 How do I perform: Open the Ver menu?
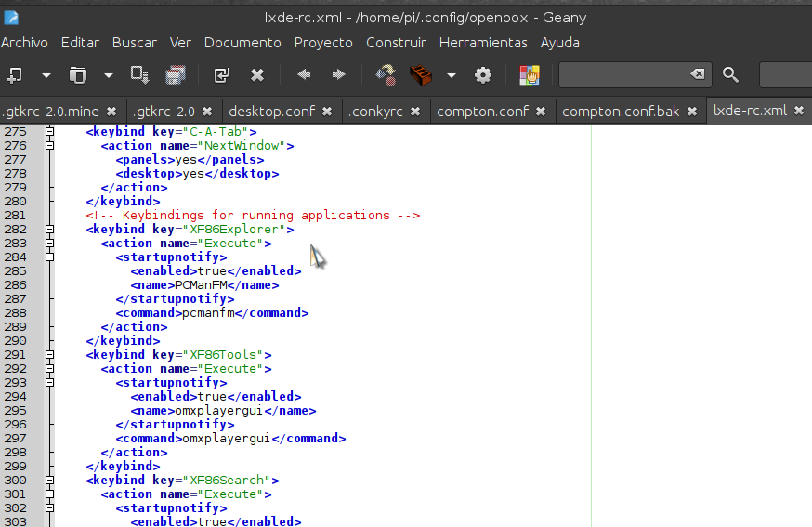pyautogui.click(x=180, y=43)
